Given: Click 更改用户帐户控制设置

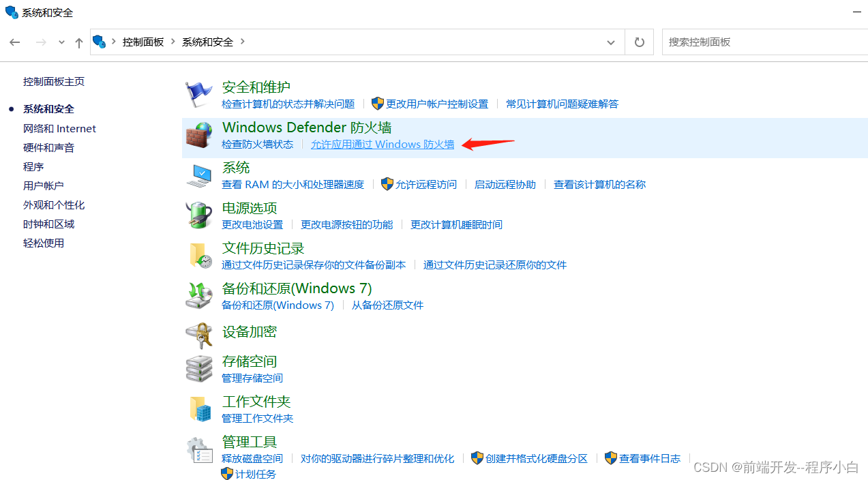Looking at the screenshot, I should (437, 104).
